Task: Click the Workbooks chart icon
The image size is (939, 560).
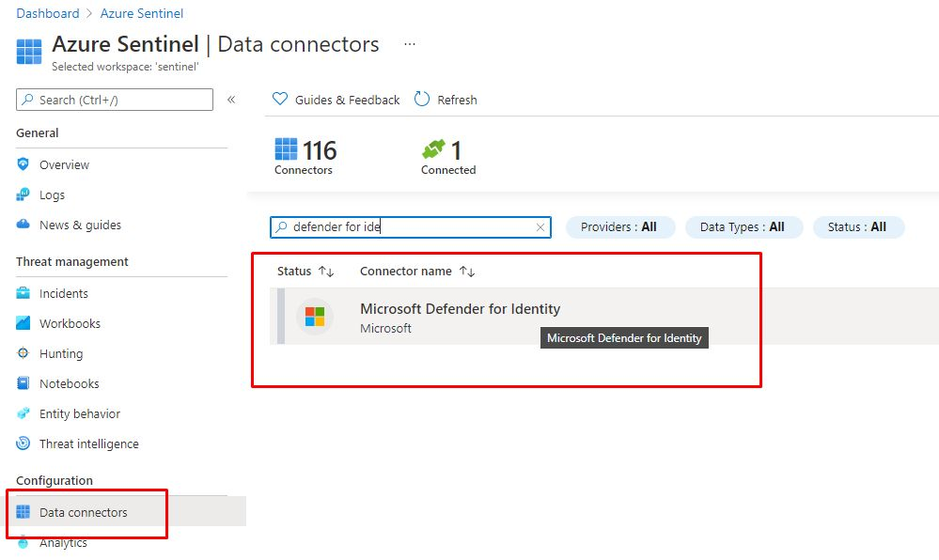Action: click(x=23, y=323)
